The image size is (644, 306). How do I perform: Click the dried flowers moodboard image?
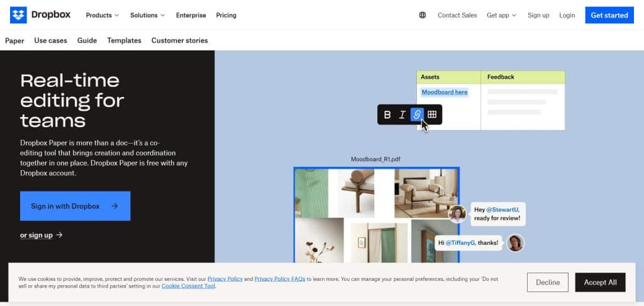(x=319, y=241)
